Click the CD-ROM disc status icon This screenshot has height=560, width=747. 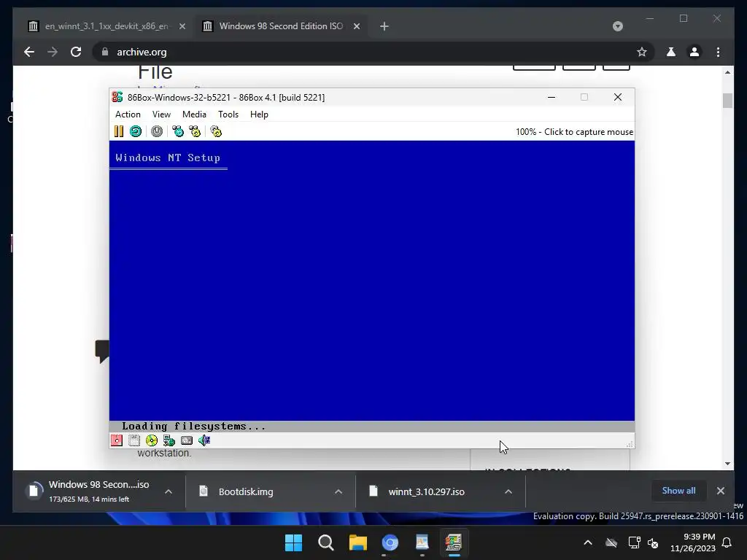[152, 440]
